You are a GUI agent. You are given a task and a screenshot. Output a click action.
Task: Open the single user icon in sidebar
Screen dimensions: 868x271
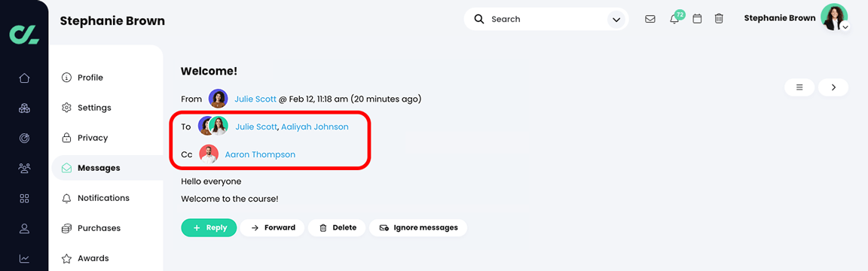(24, 228)
